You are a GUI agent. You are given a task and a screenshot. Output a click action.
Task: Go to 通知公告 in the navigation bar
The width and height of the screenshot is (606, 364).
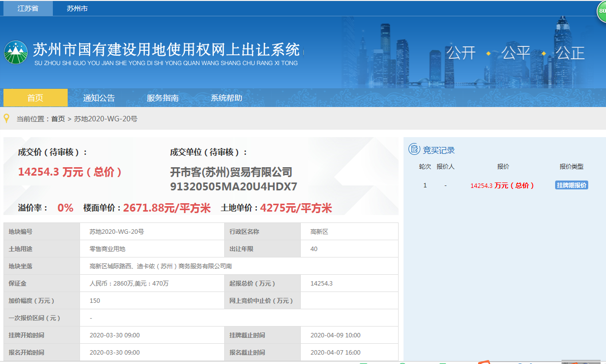(x=99, y=98)
